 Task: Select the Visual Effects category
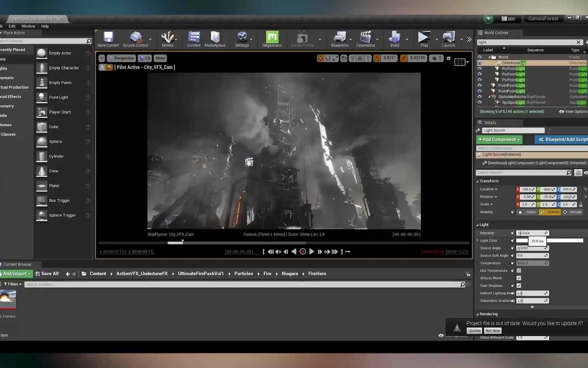point(11,97)
